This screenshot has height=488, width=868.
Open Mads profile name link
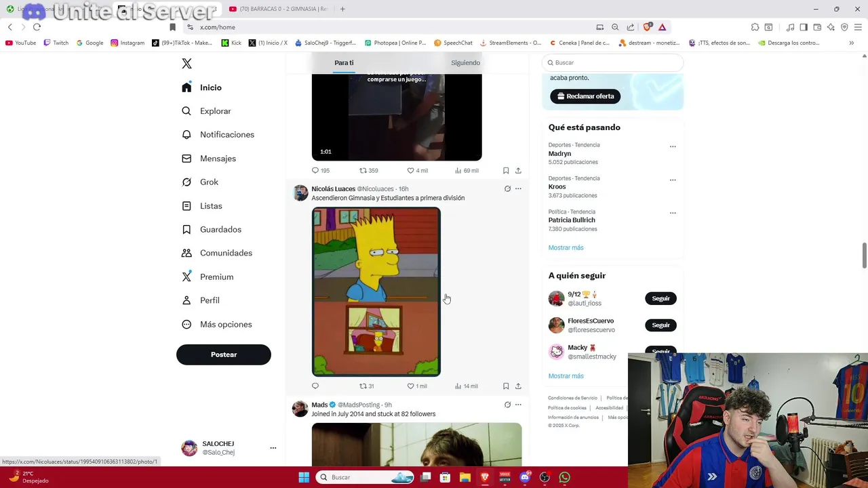[x=319, y=405]
